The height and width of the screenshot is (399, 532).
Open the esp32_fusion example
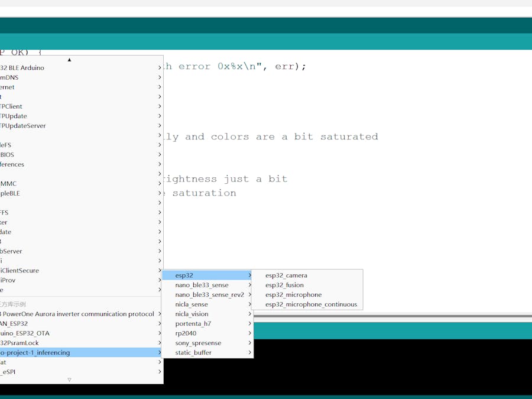pos(284,285)
